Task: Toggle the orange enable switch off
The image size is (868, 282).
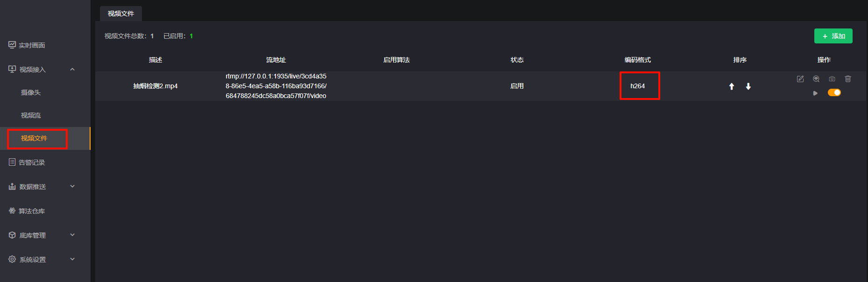Action: pos(834,92)
